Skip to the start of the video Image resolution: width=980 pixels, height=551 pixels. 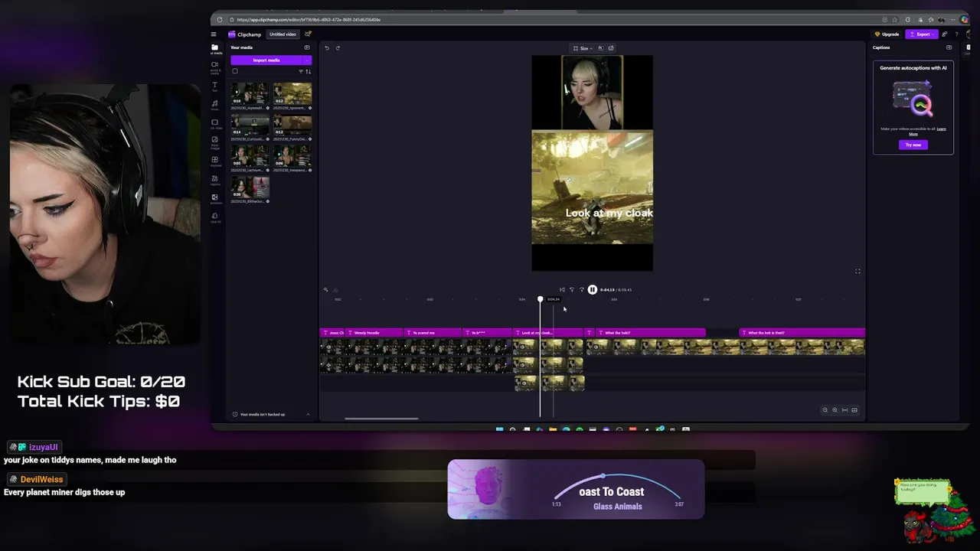(x=562, y=290)
